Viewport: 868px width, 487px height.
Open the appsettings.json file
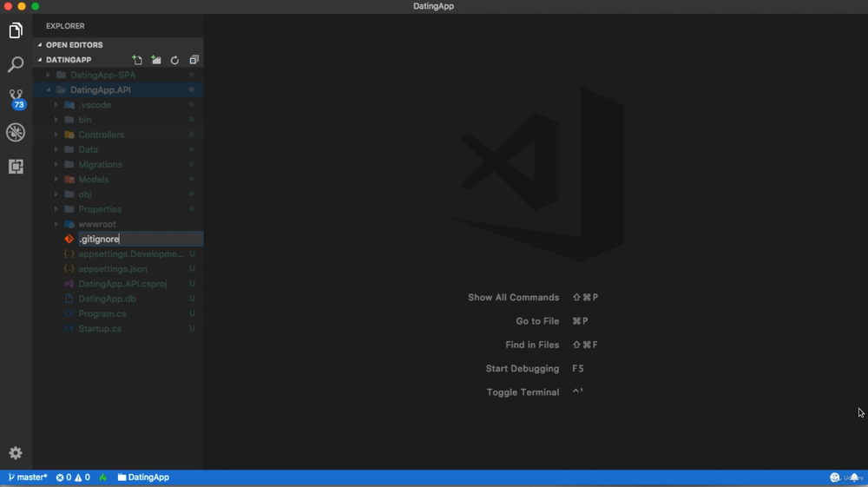click(x=118, y=269)
